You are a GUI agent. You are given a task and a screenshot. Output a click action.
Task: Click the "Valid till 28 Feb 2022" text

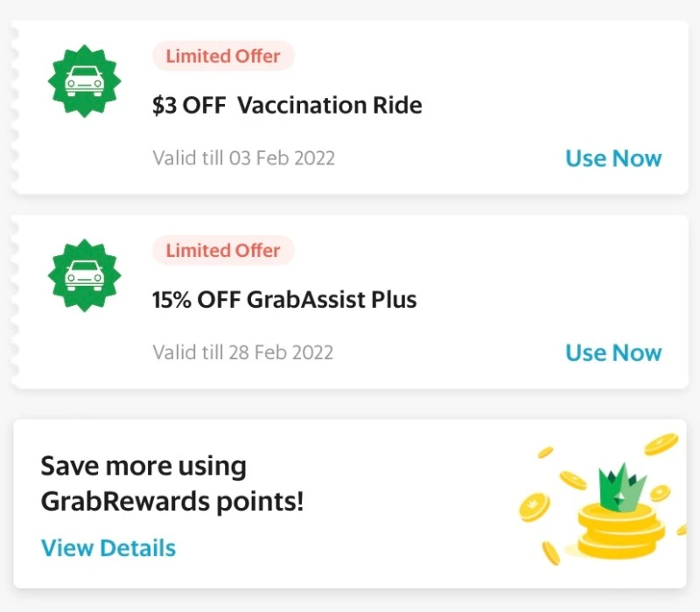(x=243, y=352)
